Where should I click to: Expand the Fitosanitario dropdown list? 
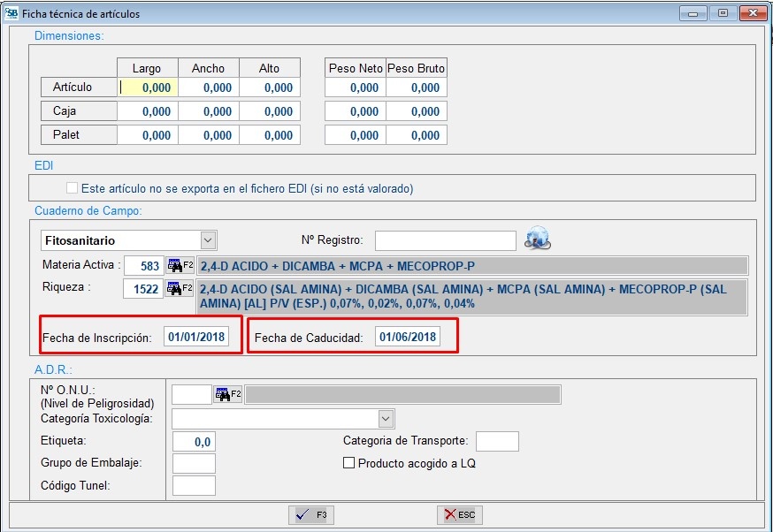click(208, 240)
